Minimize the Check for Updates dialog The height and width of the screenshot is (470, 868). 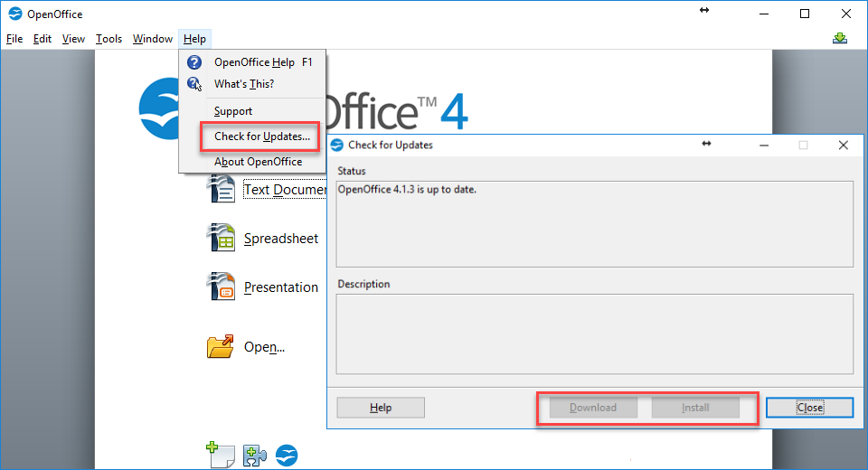(x=764, y=145)
